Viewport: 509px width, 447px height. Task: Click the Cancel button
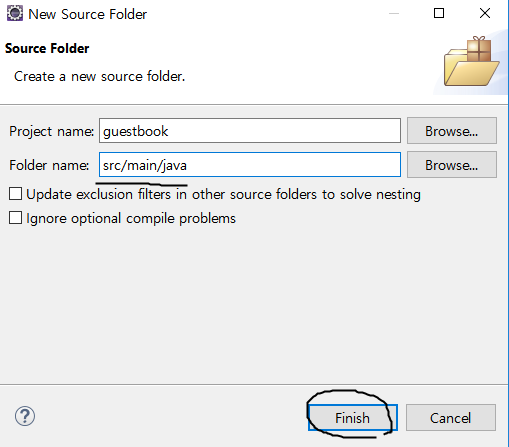[451, 418]
